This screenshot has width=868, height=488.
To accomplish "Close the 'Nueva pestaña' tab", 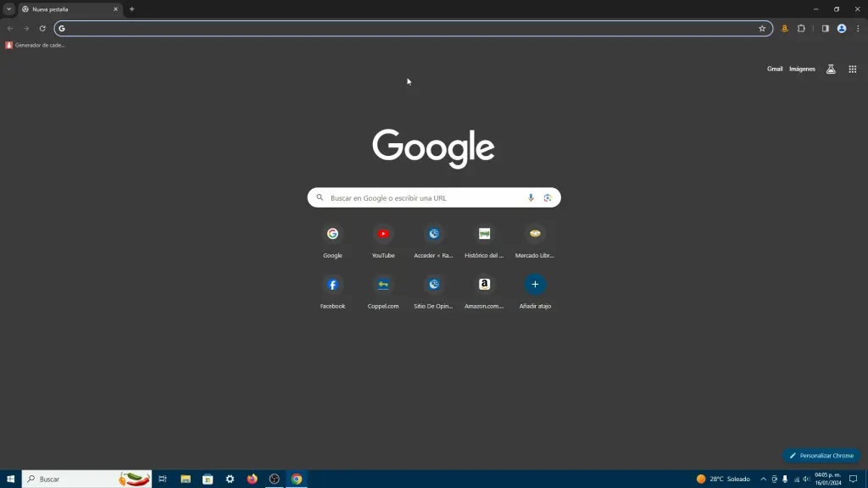I will 115,8.
